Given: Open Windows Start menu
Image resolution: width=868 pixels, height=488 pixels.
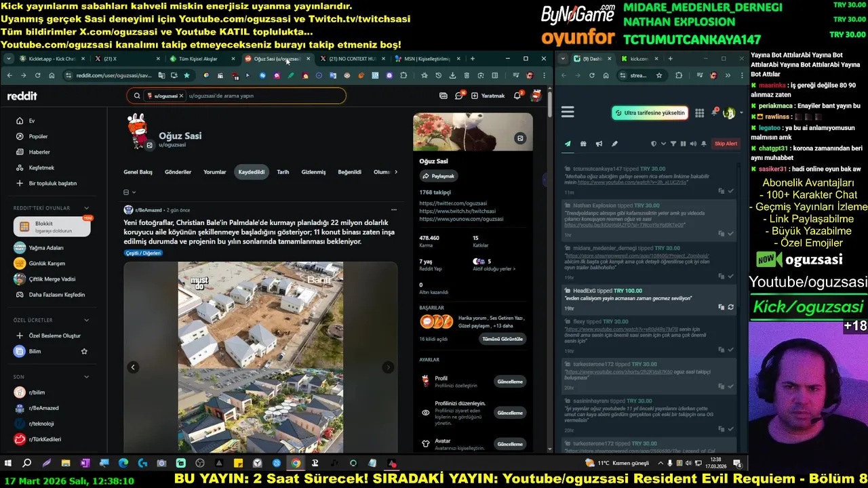Looking at the screenshot, I should (x=8, y=464).
